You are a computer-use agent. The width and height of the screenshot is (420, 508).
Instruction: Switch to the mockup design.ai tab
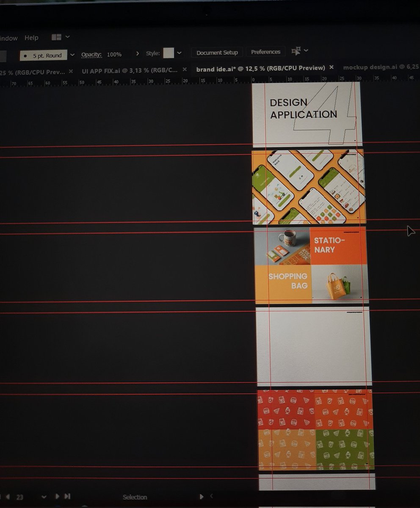click(x=381, y=67)
